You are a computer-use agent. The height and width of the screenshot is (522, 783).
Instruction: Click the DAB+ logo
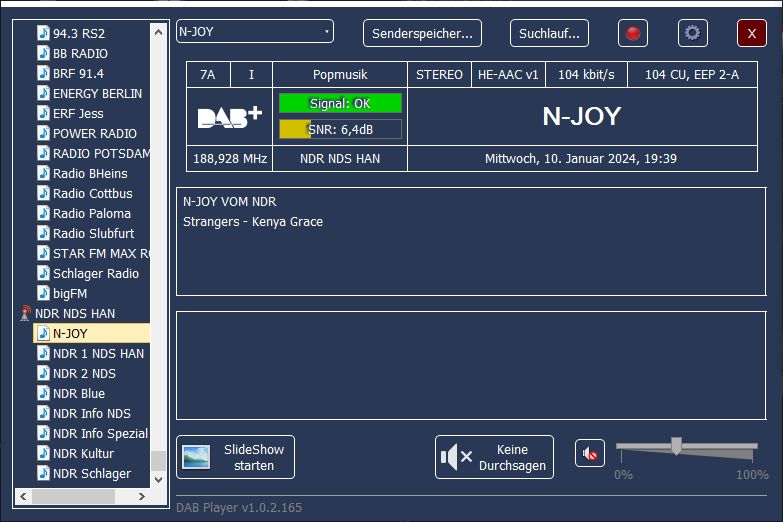tap(229, 117)
